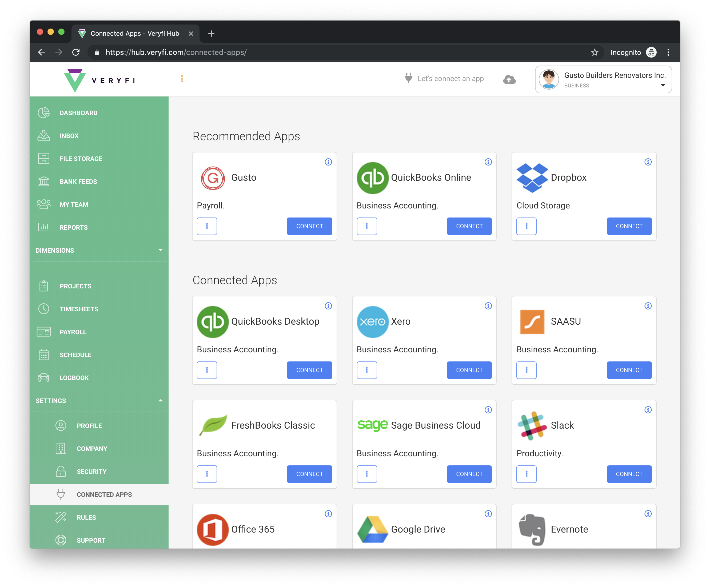Image resolution: width=710 pixels, height=588 pixels.
Task: Open info icon on Dropbox card
Action: (x=648, y=162)
